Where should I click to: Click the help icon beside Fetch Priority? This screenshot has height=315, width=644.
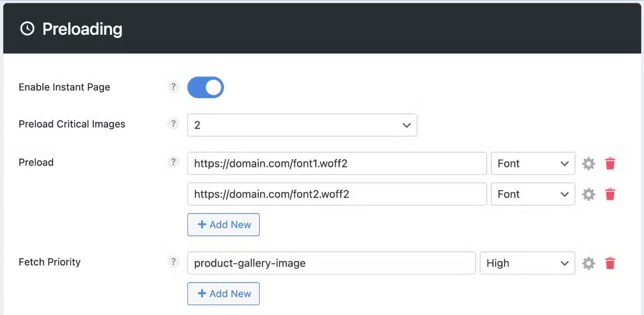click(173, 262)
